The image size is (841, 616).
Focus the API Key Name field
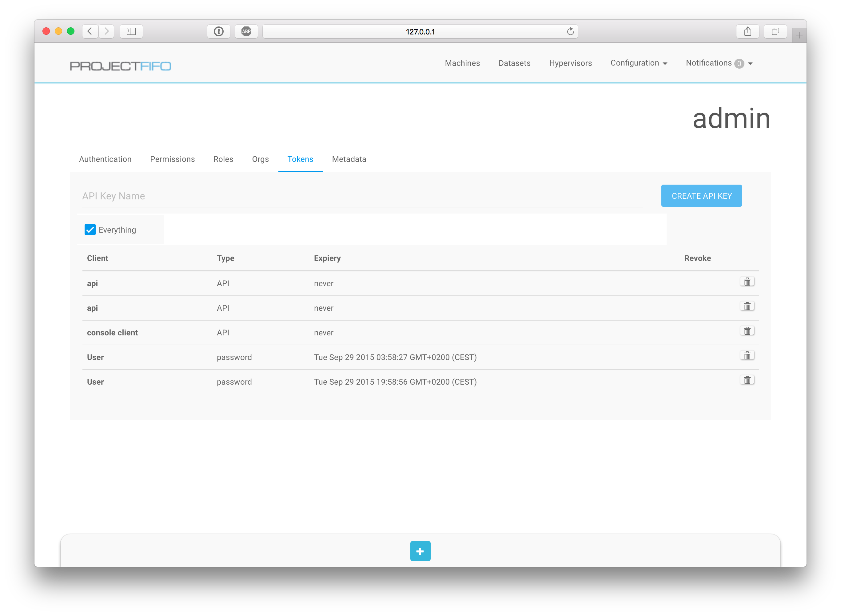tap(362, 196)
